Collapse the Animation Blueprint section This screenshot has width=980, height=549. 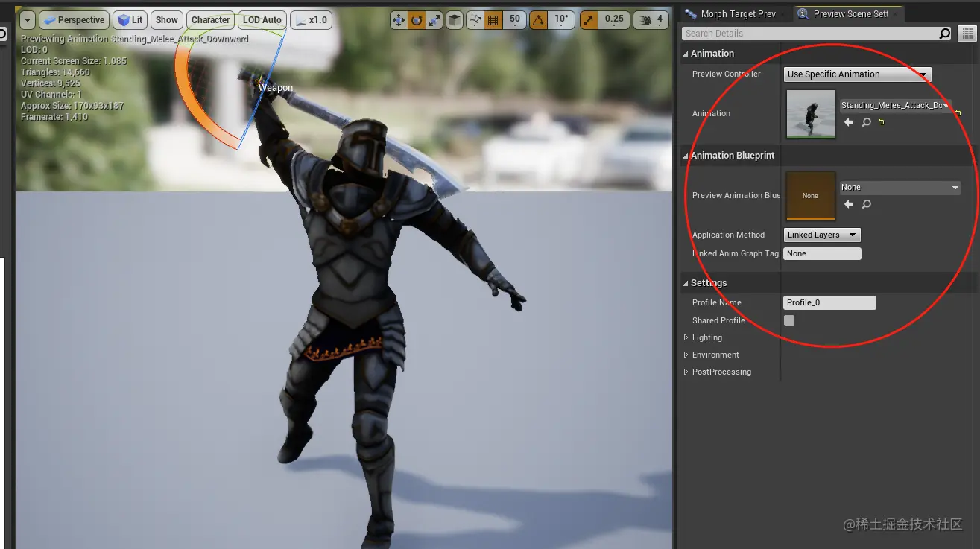coord(686,156)
